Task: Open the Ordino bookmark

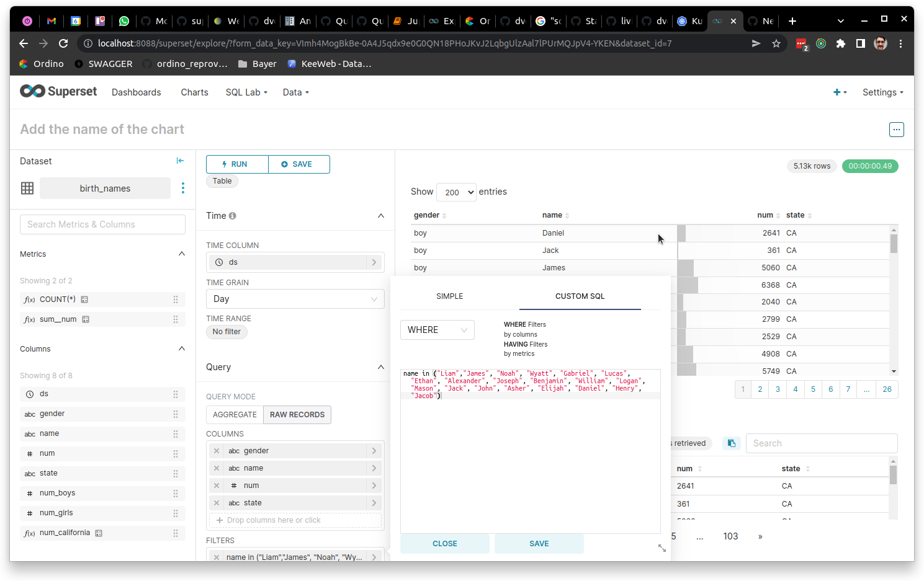Action: click(x=42, y=64)
